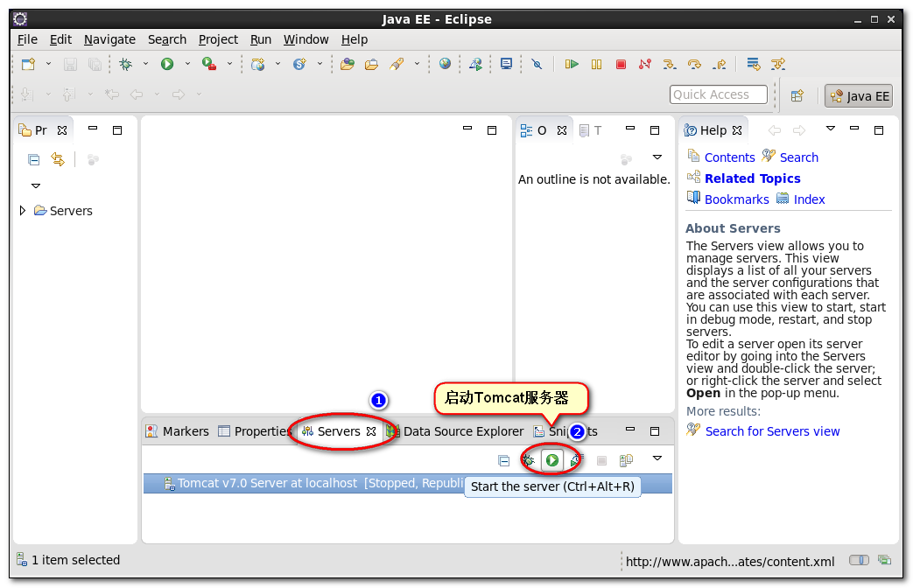Select the Java EE perspective button

(859, 96)
